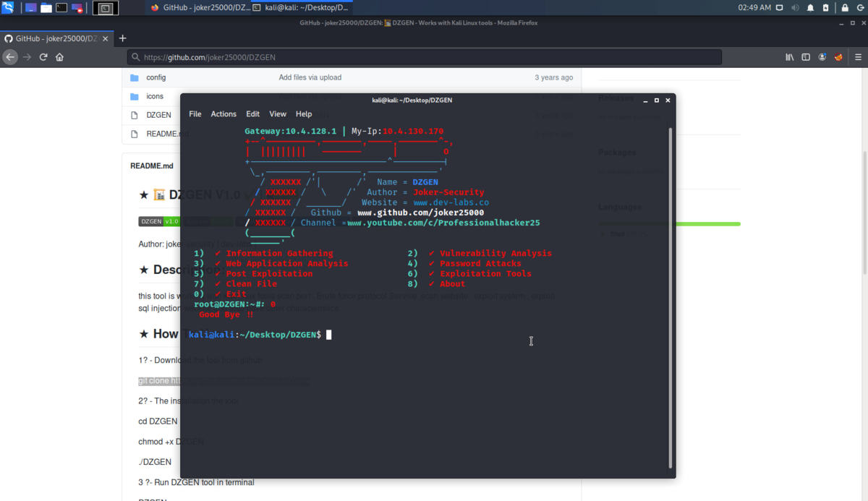Click the display settings tray icon
This screenshot has width=868, height=501.
(779, 8)
